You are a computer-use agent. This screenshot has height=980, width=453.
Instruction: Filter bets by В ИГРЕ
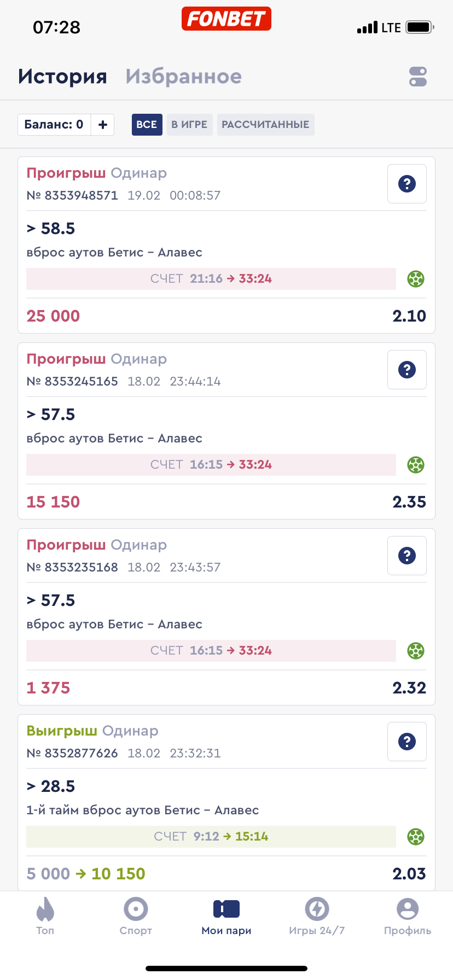pyautogui.click(x=189, y=125)
